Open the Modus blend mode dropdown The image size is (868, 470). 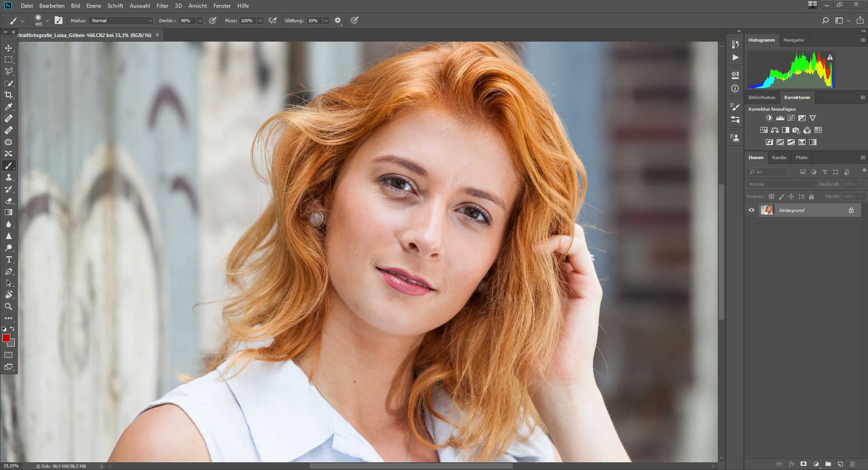(121, 20)
